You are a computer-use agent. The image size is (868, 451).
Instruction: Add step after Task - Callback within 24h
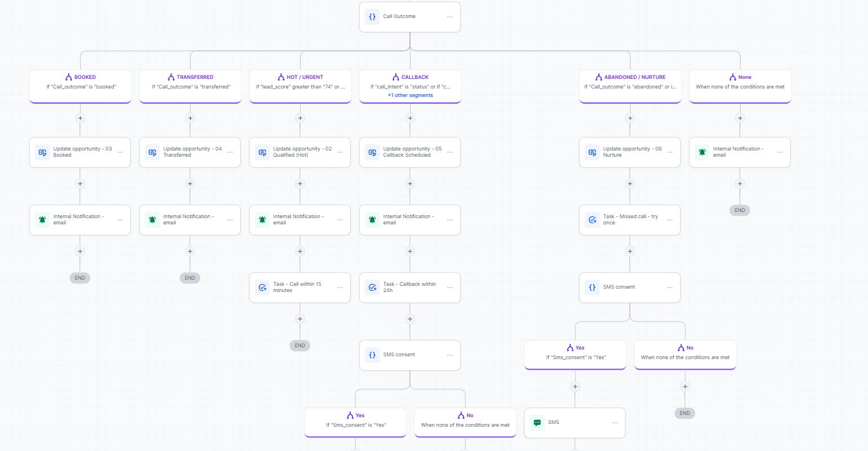(x=410, y=319)
